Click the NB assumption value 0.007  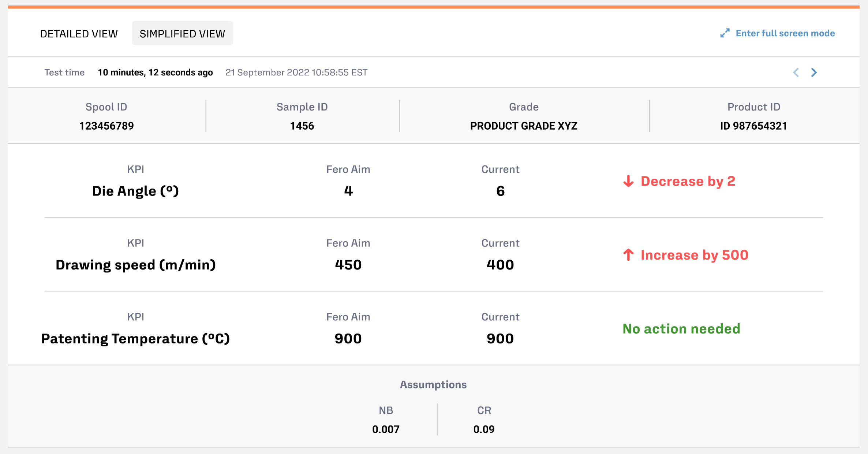[386, 429]
